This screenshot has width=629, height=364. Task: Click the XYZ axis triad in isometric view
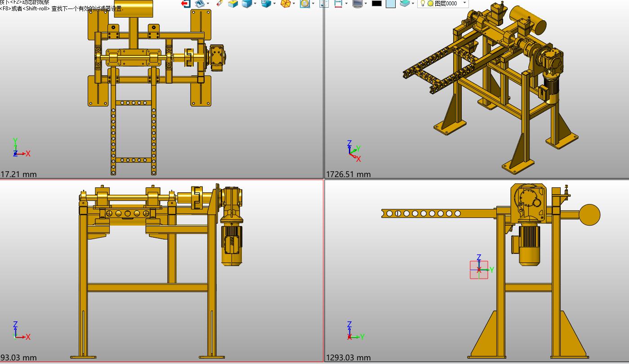354,151
